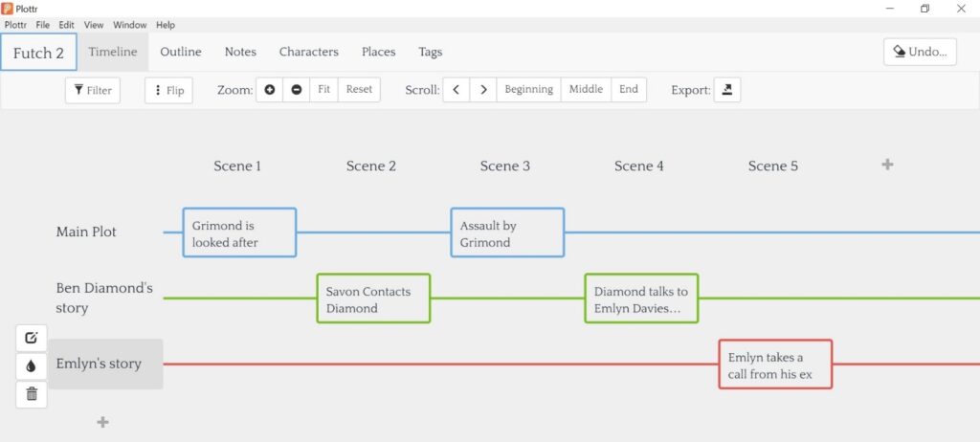Viewport: 980px width, 442px height.
Task: Click the zoom in plus icon
Action: tap(270, 90)
